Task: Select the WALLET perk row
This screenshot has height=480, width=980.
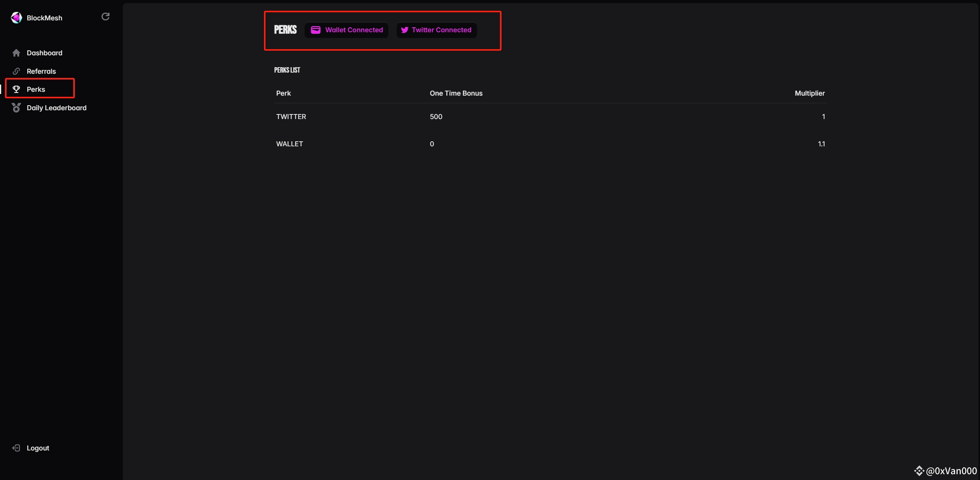Action: (290, 144)
